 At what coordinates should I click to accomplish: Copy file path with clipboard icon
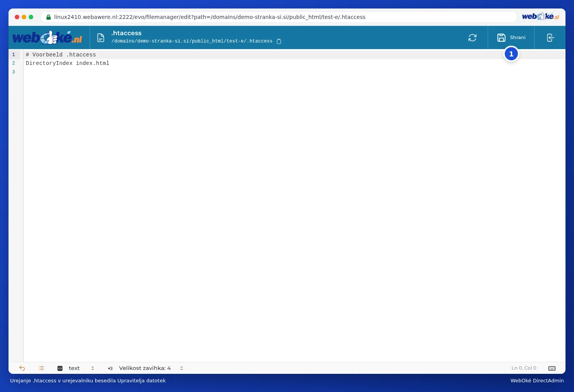pos(279,41)
